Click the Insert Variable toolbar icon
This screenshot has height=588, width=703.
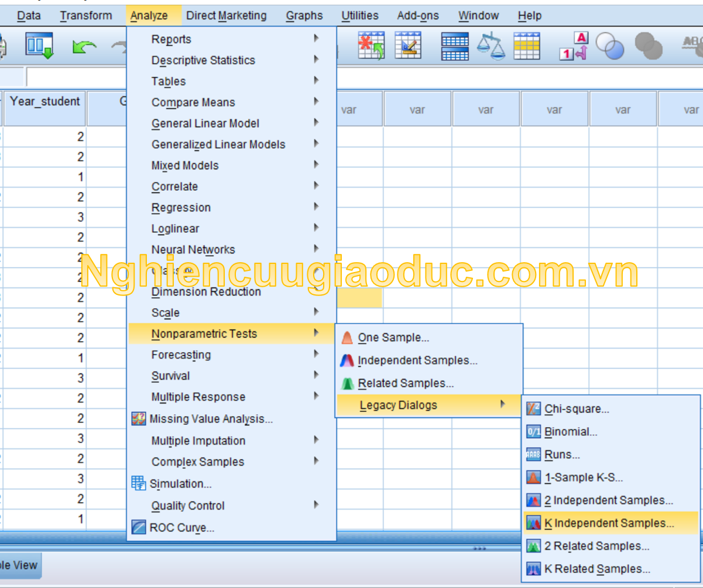point(408,46)
